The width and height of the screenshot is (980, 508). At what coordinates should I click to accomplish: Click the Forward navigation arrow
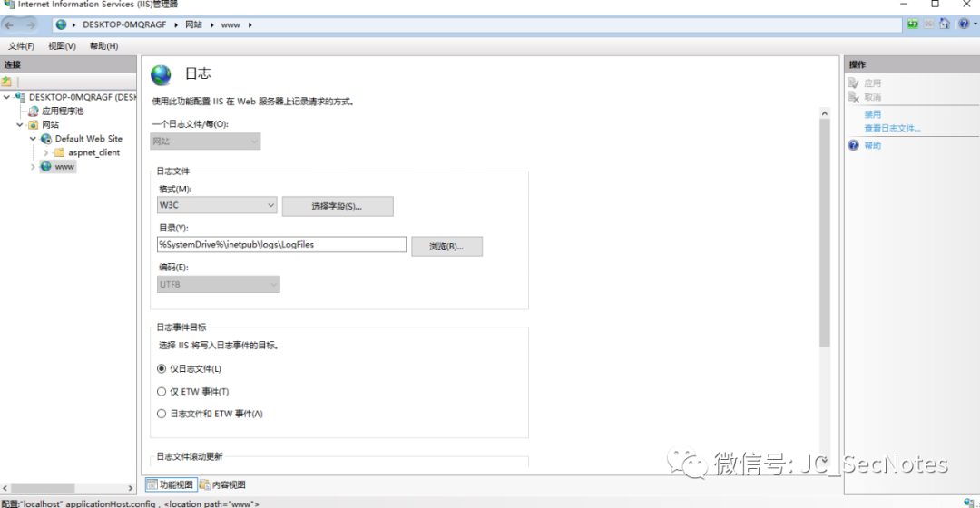point(30,25)
